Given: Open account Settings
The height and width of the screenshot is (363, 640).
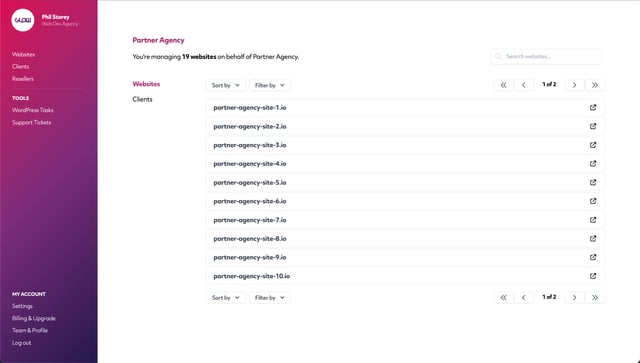Looking at the screenshot, I should [22, 306].
